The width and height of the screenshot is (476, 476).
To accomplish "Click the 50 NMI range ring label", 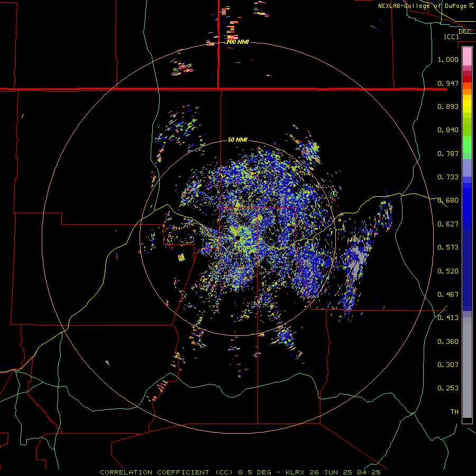I will 237,140.
